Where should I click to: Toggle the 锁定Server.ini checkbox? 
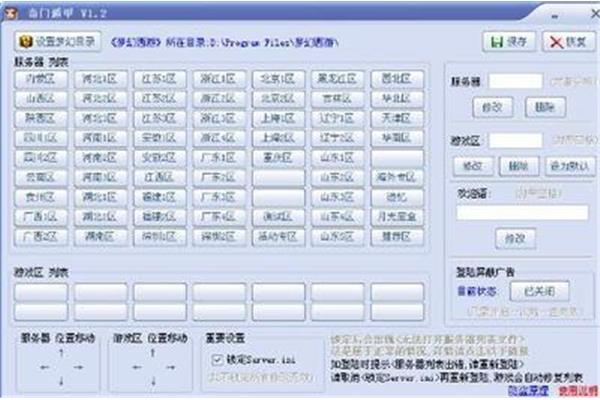(x=217, y=359)
